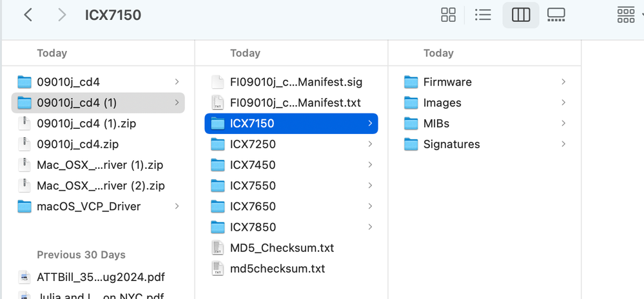The image size is (644, 299).
Task: Expand the macOS_VCP_Driver folder chevron
Action: point(177,206)
